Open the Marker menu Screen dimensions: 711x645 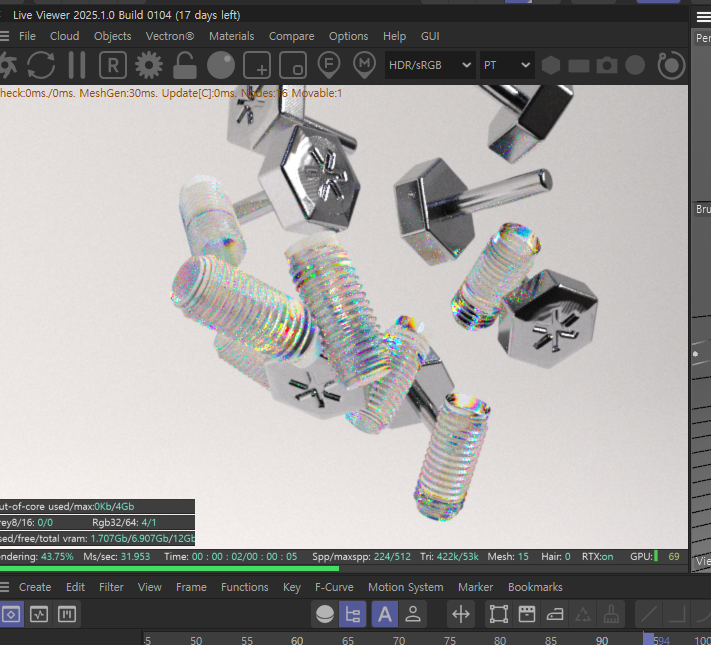click(x=476, y=587)
